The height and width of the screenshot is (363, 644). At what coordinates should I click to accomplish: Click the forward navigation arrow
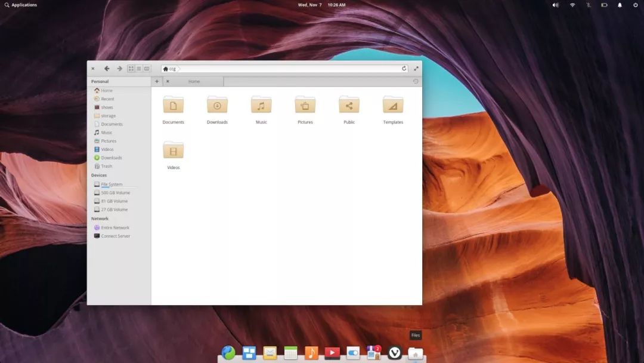point(119,69)
